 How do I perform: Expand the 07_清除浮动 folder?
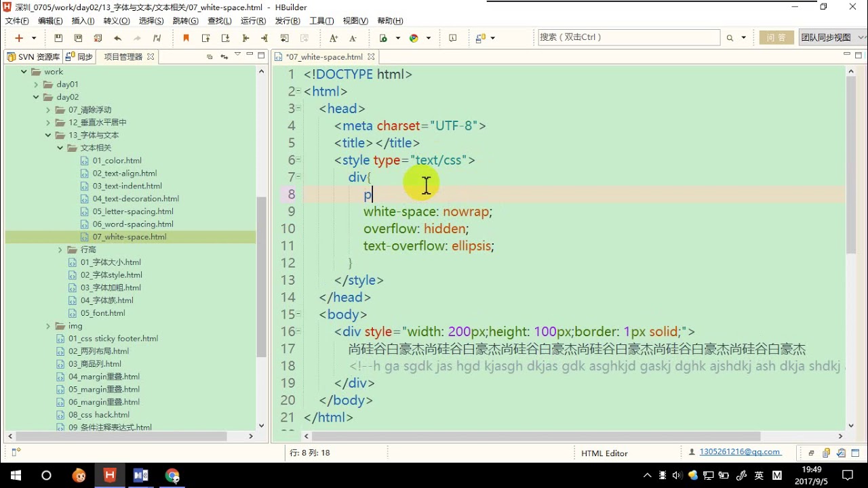point(48,110)
